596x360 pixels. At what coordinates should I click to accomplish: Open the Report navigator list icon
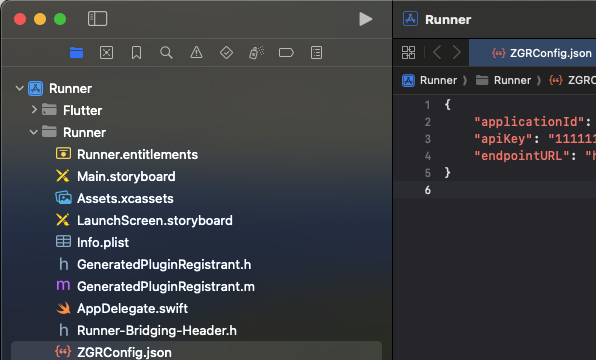coord(316,52)
